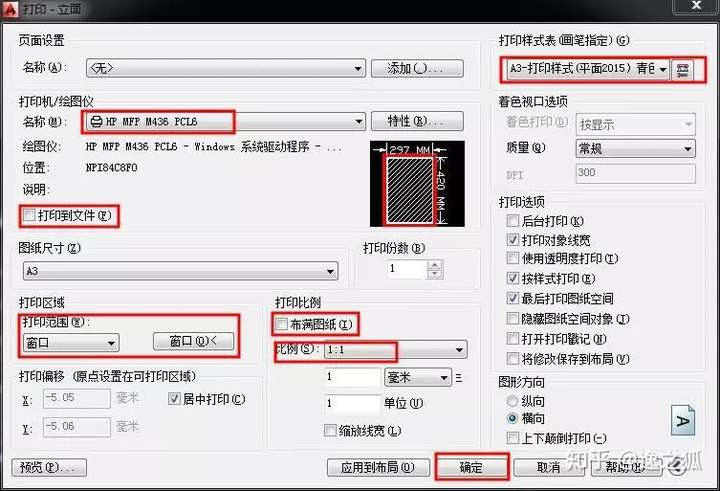Image resolution: width=720 pixels, height=491 pixels.
Task: Click the 确定 button
Action: tap(472, 467)
